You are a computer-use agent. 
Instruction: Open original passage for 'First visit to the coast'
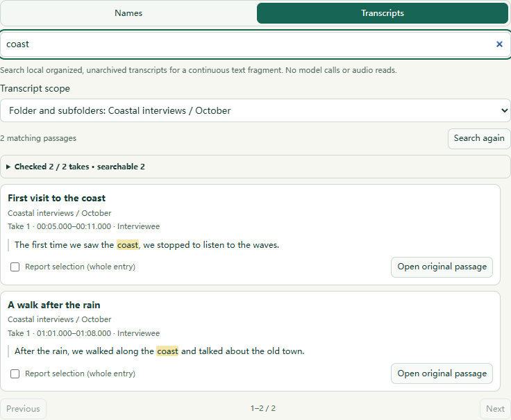pyautogui.click(x=442, y=267)
